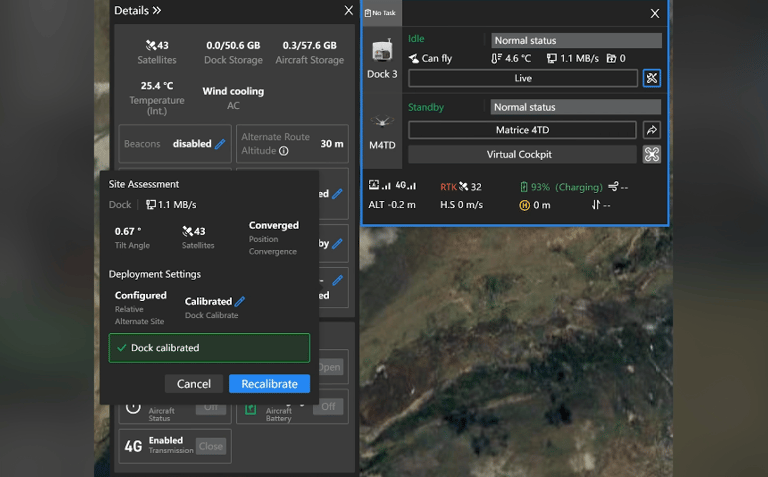Click the 0.67° Tilt Angle value
The image size is (768, 477).
(x=128, y=231)
